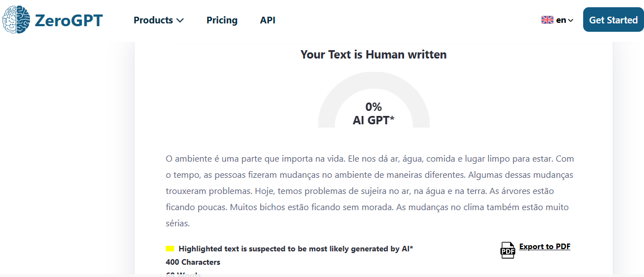The image size is (644, 277).
Task: Expand the chevron next to Products
Action: tap(180, 21)
